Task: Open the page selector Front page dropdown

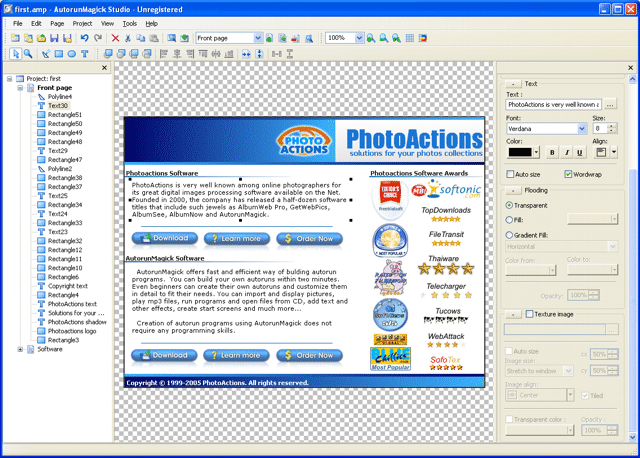Action: click(x=258, y=38)
